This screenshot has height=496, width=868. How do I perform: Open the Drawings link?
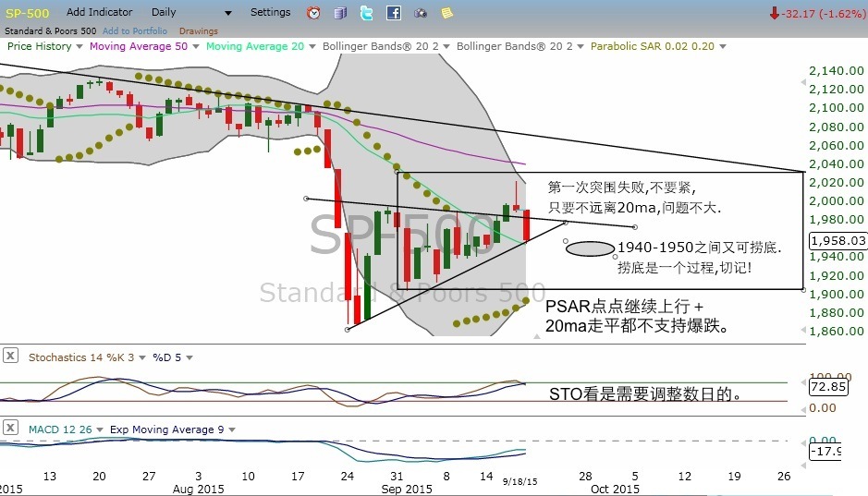pos(198,31)
